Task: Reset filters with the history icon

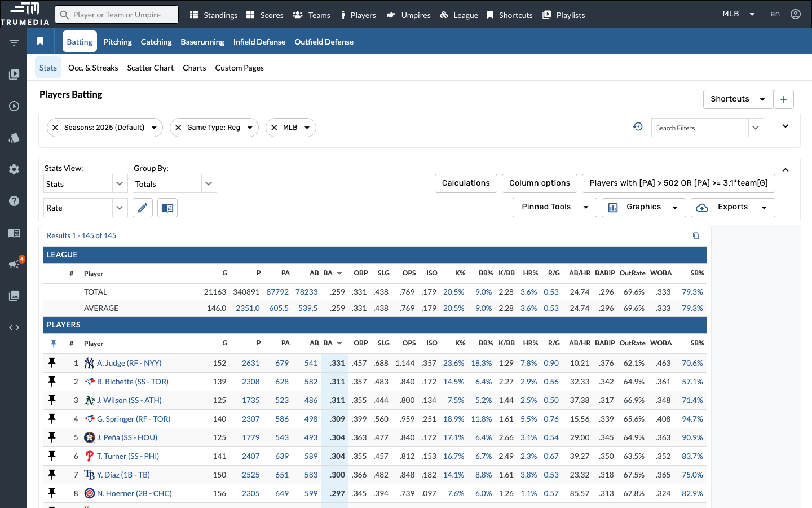Action: 638,126
